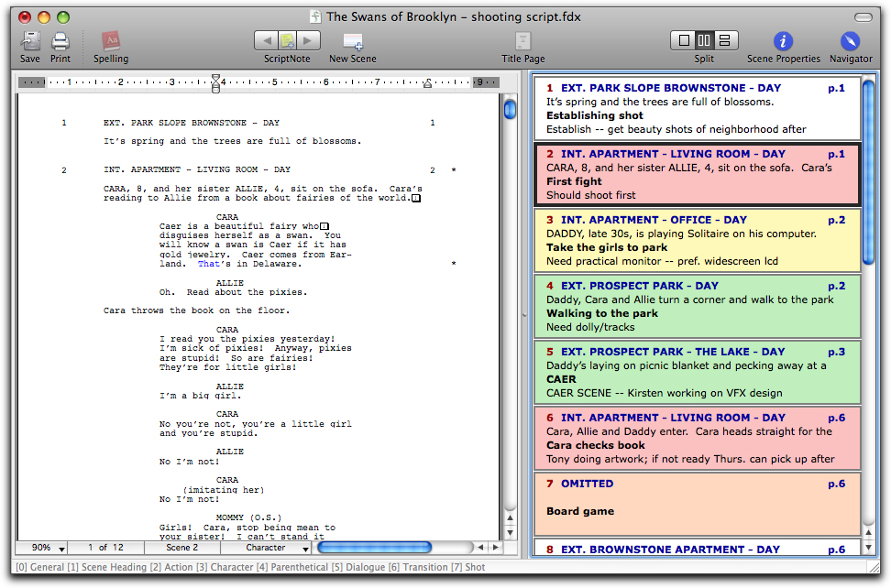The width and height of the screenshot is (891, 588).
Task: Switch to vertical split view
Action: pyautogui.click(x=704, y=40)
